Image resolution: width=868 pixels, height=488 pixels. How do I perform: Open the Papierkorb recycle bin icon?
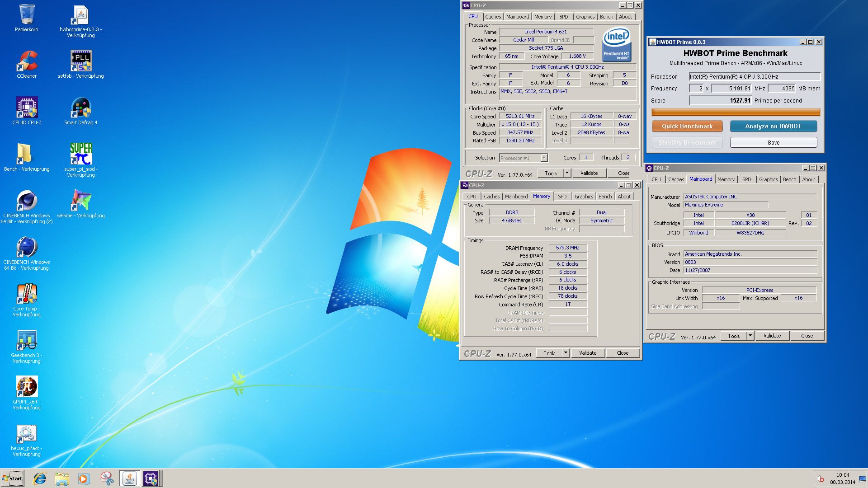[27, 18]
